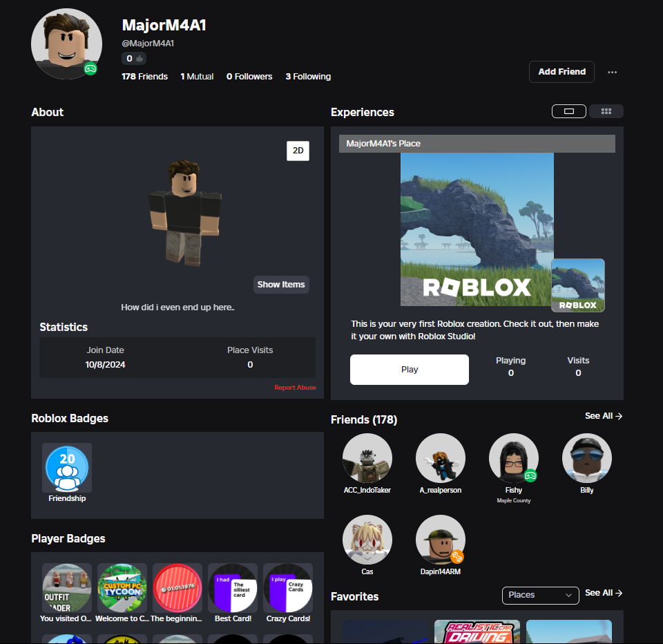Click the Experiences 'Playing' label
The image size is (663, 644).
[511, 361]
